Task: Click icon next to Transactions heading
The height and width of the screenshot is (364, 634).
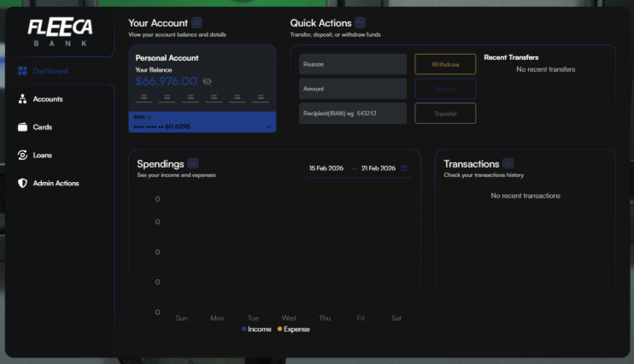Action: (x=508, y=163)
